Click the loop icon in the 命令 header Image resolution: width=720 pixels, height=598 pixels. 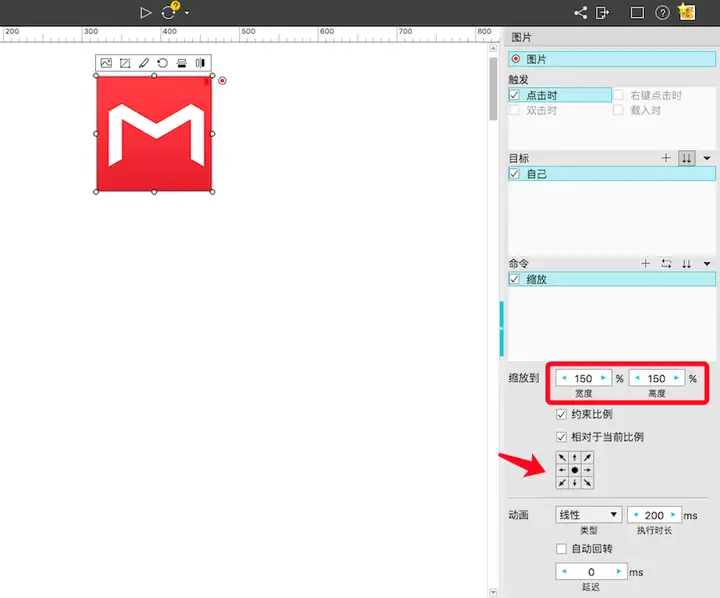tap(666, 264)
